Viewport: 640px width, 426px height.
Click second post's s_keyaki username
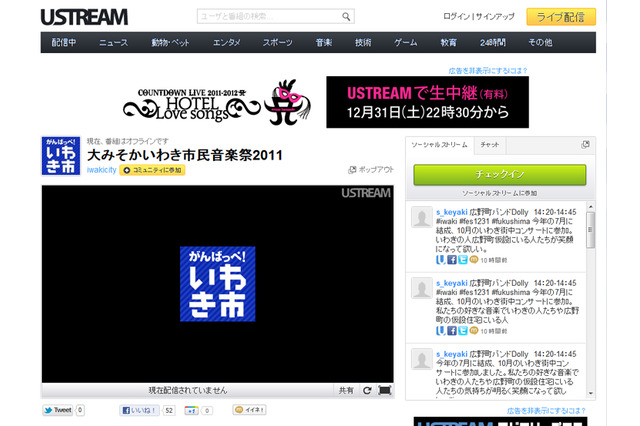[x=451, y=283]
